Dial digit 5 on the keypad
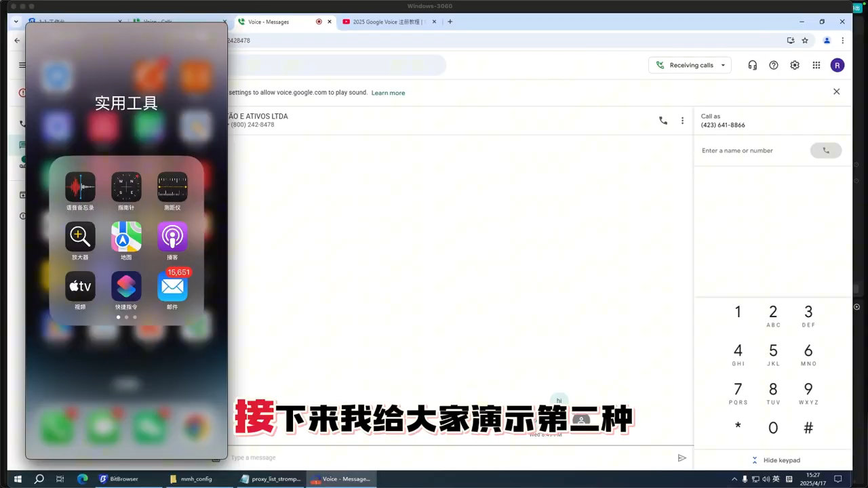Screen dimensions: 868x488 [x=773, y=354]
